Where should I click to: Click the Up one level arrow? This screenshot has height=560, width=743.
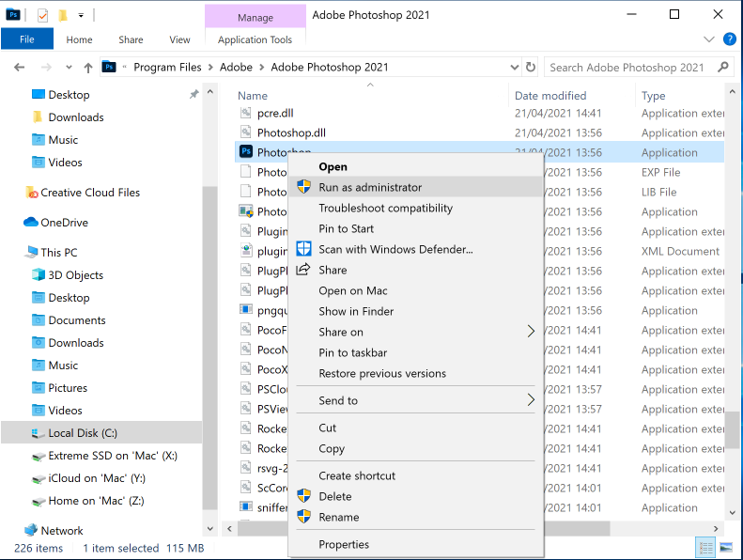[x=88, y=68]
